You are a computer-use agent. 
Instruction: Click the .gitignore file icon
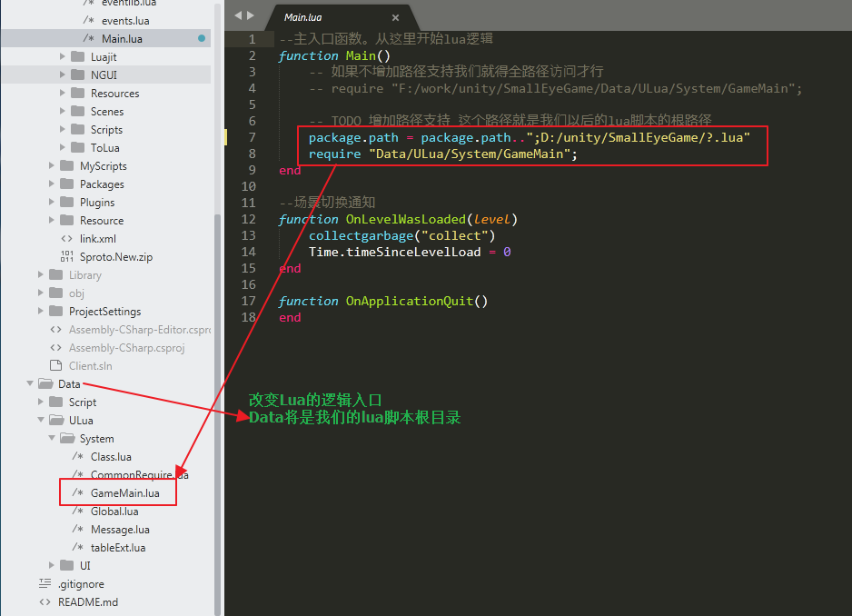45,583
